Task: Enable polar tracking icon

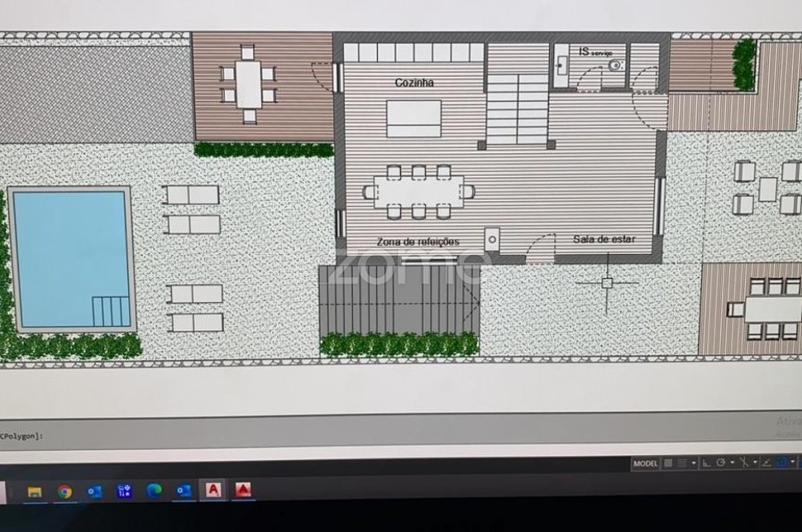Action: click(x=719, y=463)
